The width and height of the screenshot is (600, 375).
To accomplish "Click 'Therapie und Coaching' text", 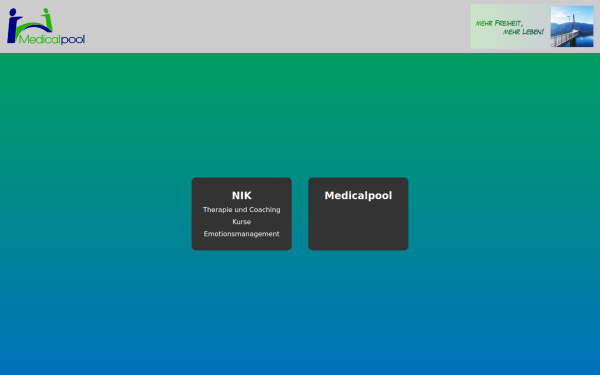I will point(241,210).
